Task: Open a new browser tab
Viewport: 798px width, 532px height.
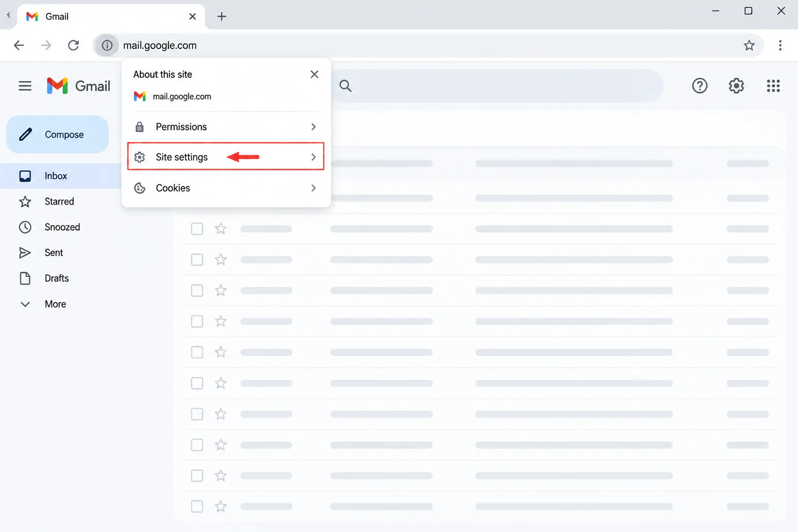Action: click(x=222, y=17)
